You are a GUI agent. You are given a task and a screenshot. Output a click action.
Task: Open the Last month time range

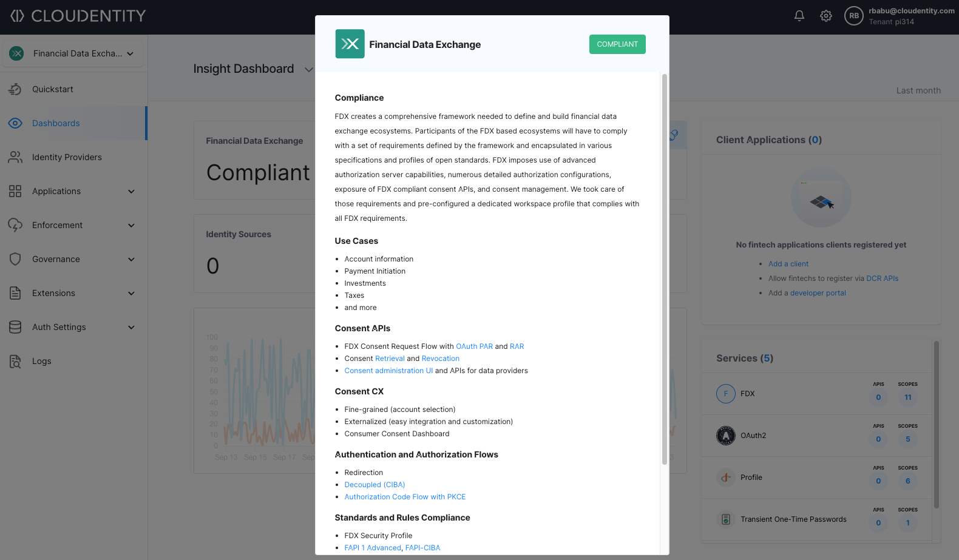pyautogui.click(x=918, y=90)
